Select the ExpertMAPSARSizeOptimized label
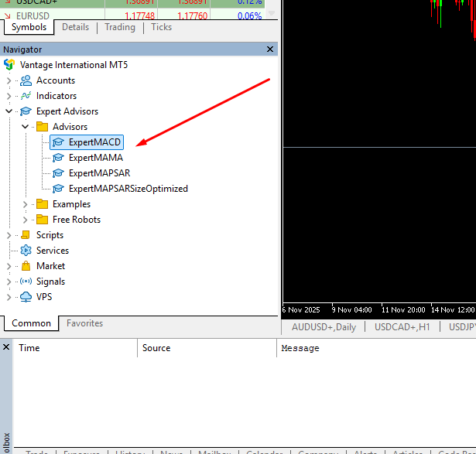476x454 pixels. click(128, 189)
